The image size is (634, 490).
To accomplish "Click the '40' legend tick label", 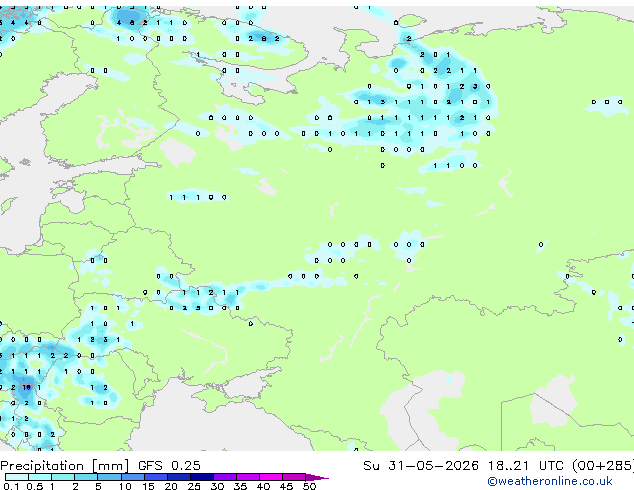I will pyautogui.click(x=263, y=486).
